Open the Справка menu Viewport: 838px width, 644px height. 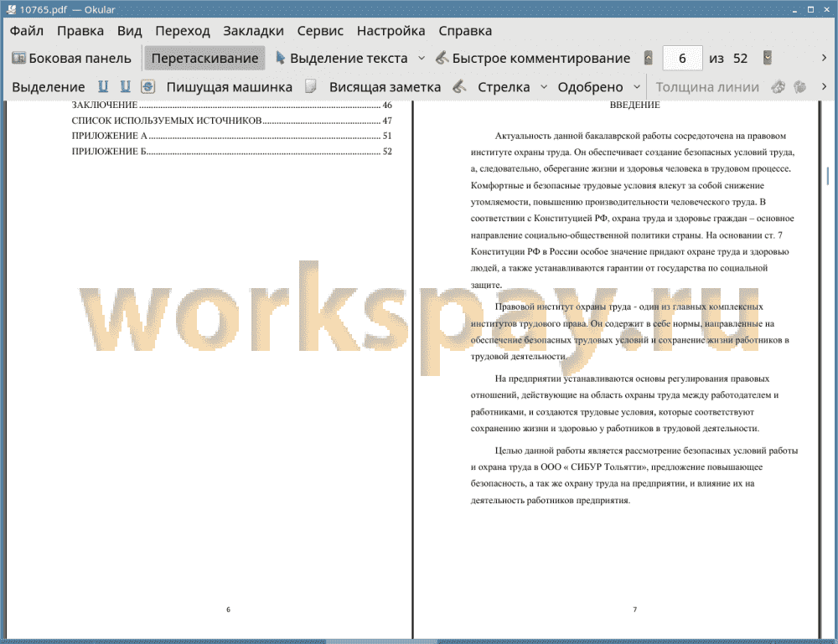(465, 31)
